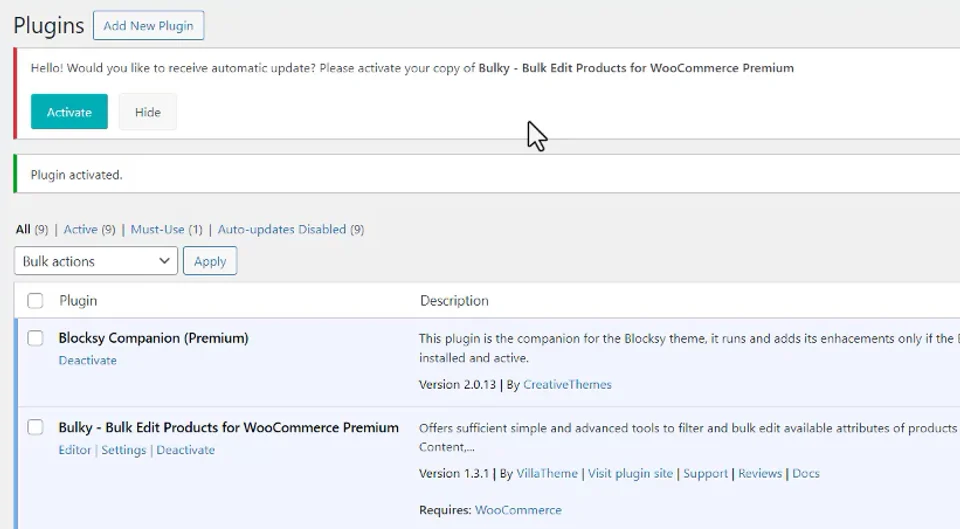Click the Blocksy Companion (Premium) plugin name
The image size is (960, 529).
click(x=153, y=338)
